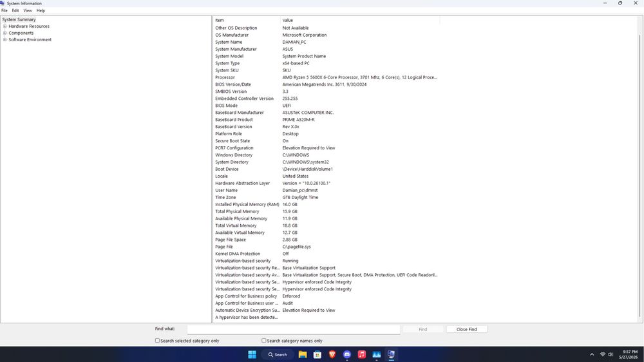Open the clock and date flyout

[x=630, y=355]
